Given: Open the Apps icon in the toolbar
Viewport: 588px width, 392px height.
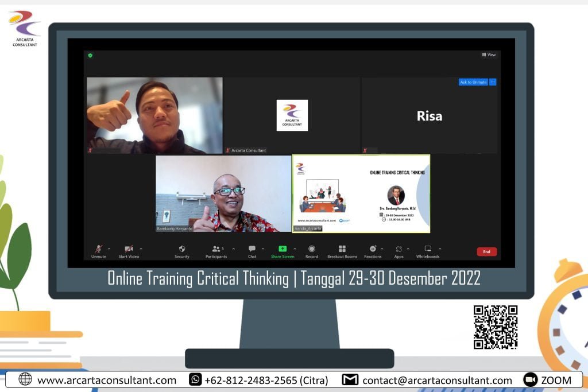Looking at the screenshot, I should [x=399, y=249].
